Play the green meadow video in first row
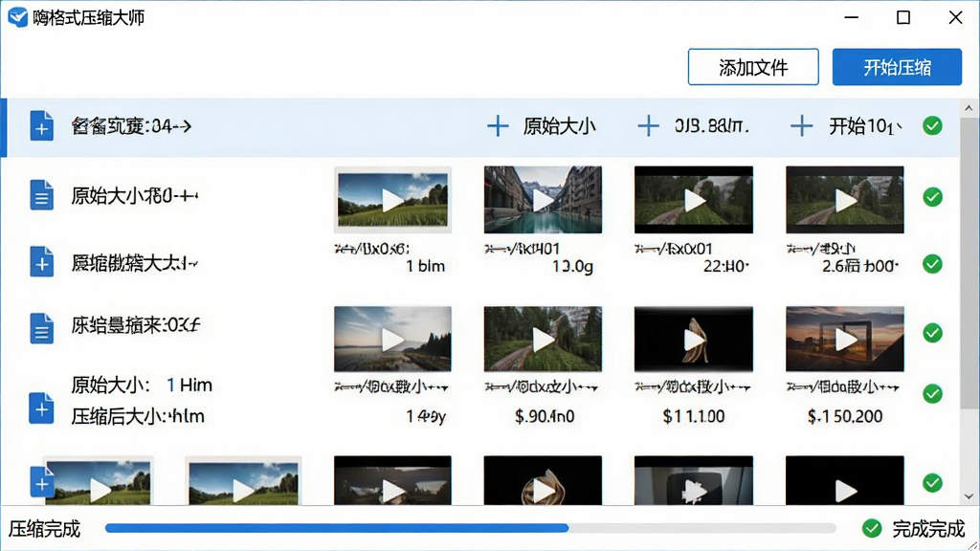Image resolution: width=980 pixels, height=551 pixels. [392, 200]
